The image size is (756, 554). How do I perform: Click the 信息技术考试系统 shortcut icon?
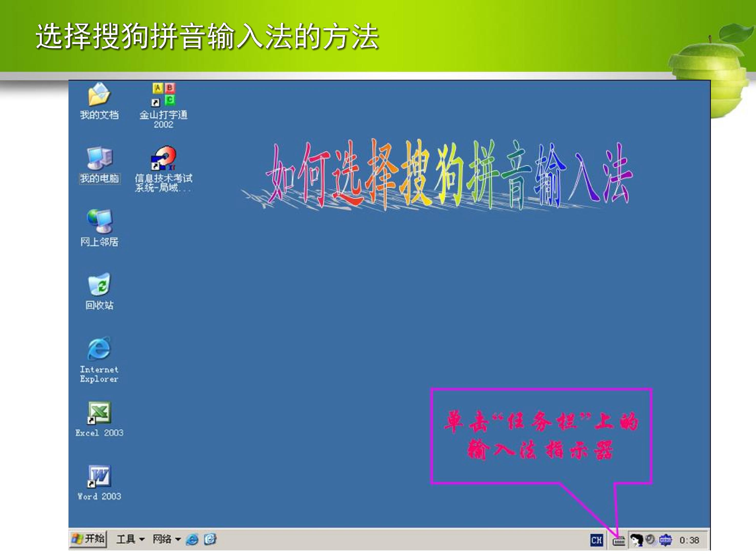tap(164, 158)
